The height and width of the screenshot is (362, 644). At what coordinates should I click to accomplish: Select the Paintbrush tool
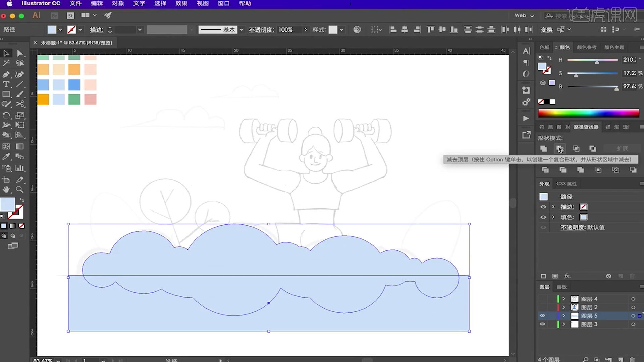[20, 94]
